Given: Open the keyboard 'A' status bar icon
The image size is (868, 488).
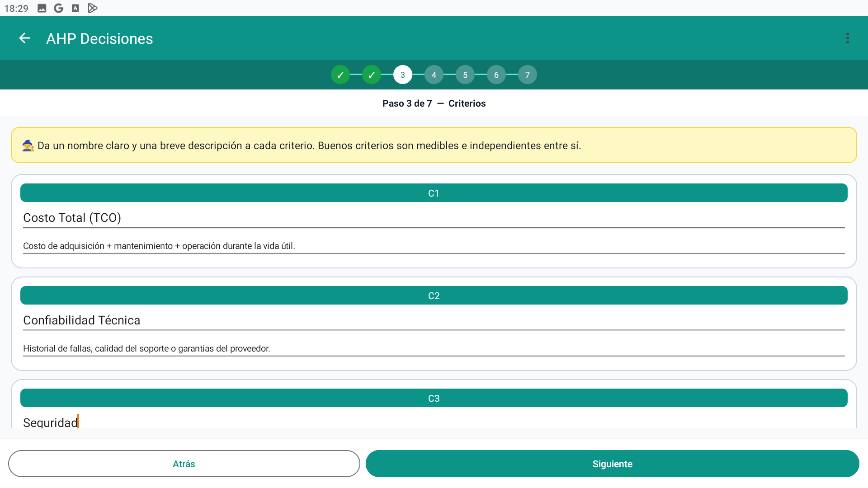Looking at the screenshot, I should click(x=75, y=8).
